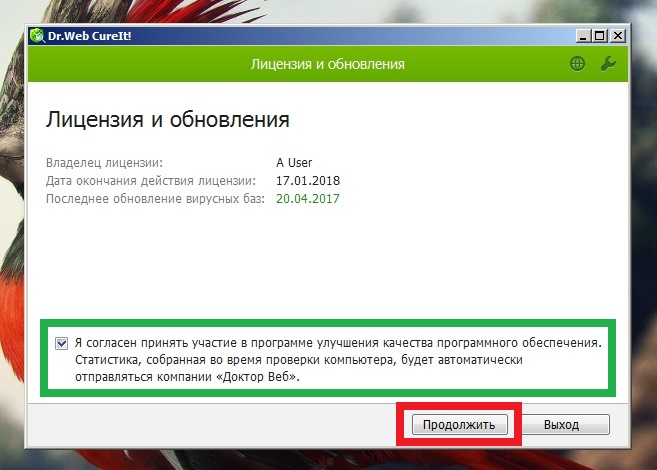Screen dimensions: 657x470
Task: Click the consent text starting with Я согласен принять участие
Action: pos(338,360)
